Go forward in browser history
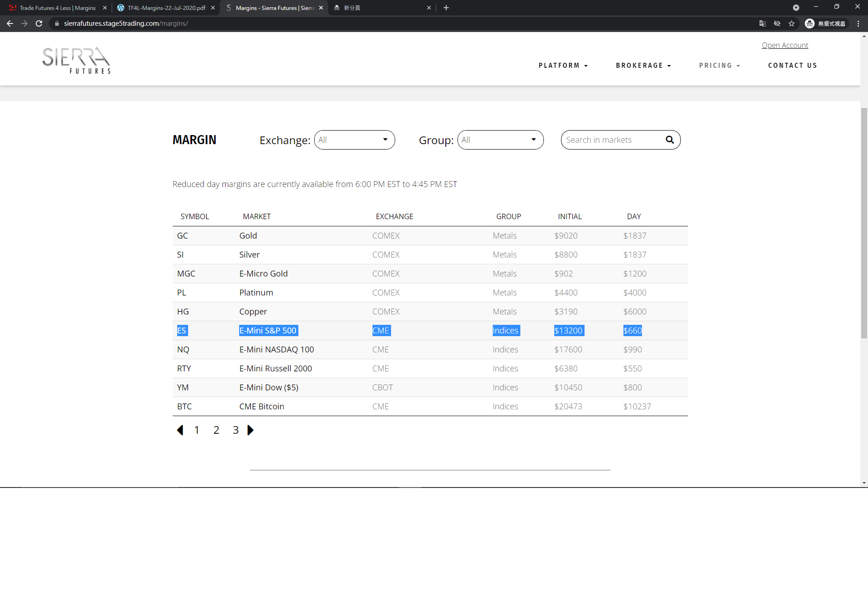This screenshot has width=868, height=600. (24, 23)
